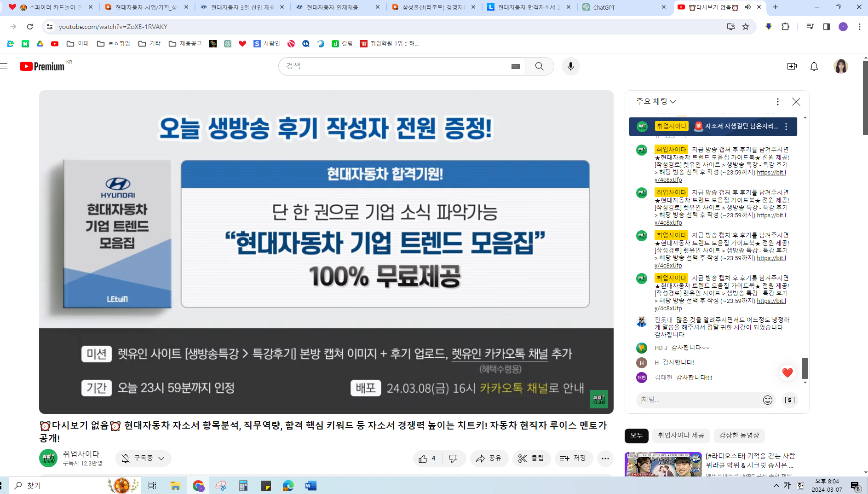868x494 pixels.
Task: Mute the playing YouTube tab audio
Action: [x=747, y=7]
